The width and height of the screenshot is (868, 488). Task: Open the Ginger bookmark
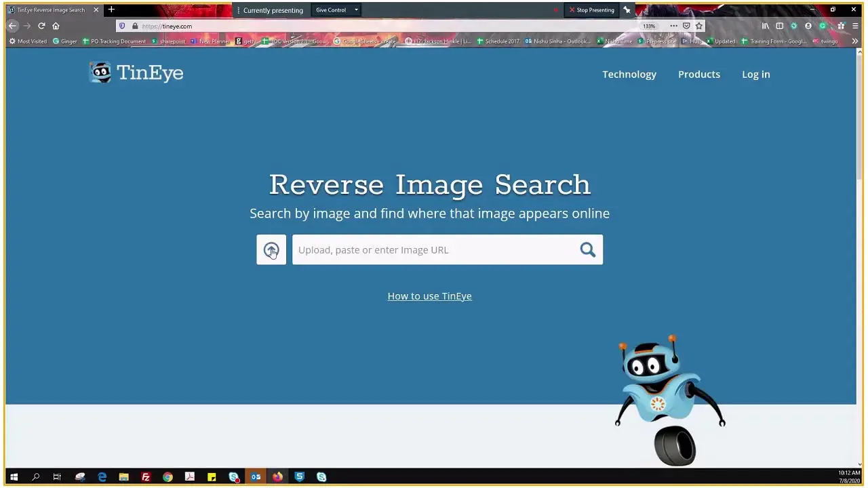pos(65,41)
